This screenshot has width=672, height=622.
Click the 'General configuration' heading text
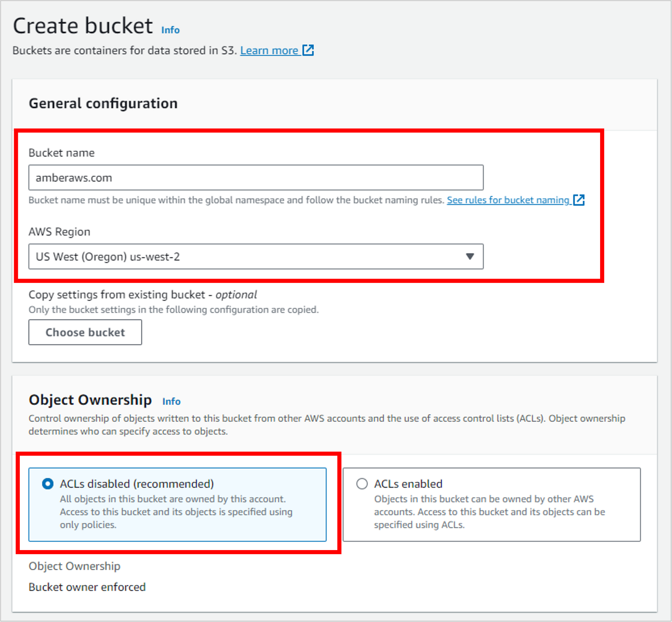coord(103,103)
